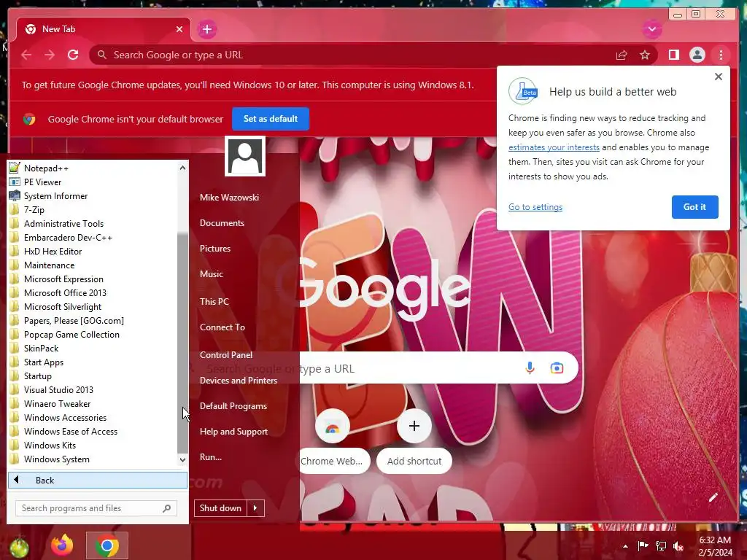Open Devices and Printers
This screenshot has width=747, height=560.
[x=239, y=381]
